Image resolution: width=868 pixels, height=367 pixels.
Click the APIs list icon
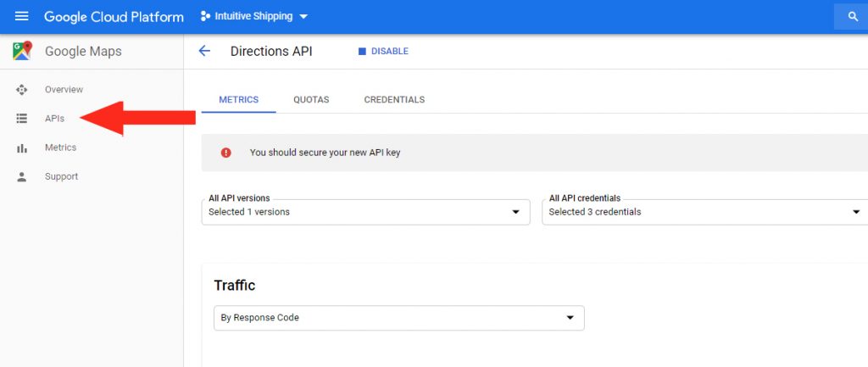21,119
